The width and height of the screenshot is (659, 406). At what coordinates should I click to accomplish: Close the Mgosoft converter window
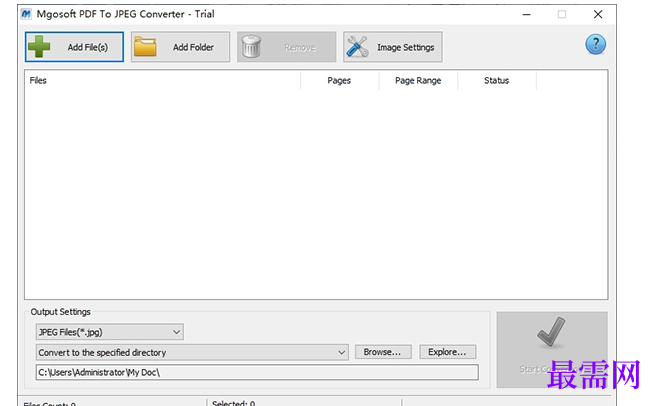tap(598, 14)
